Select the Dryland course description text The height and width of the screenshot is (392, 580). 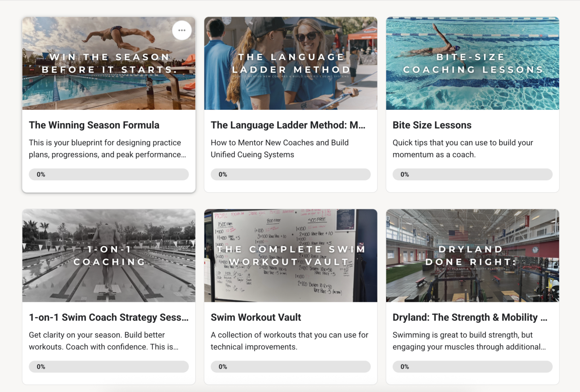470,340
